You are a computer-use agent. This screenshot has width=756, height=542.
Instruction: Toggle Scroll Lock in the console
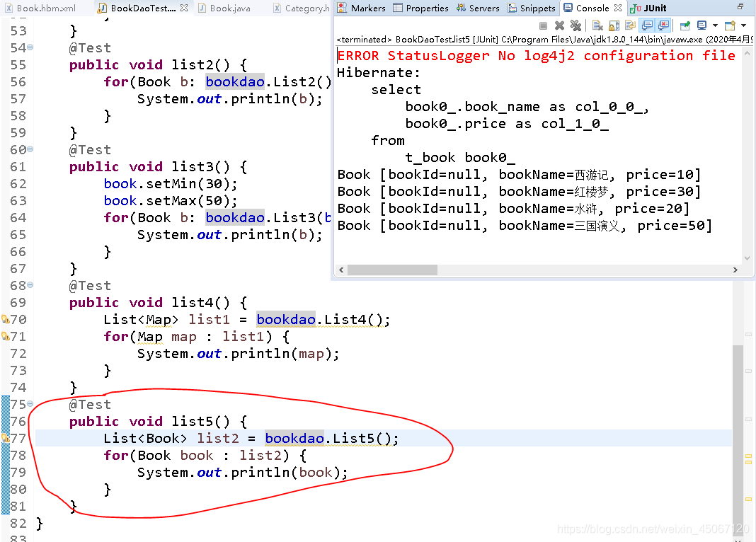614,25
